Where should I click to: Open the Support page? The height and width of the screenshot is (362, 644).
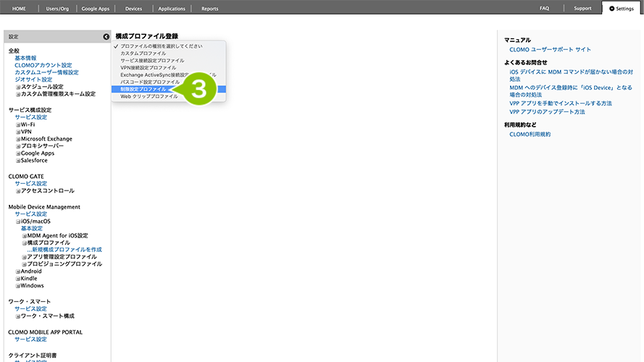coord(582,8)
